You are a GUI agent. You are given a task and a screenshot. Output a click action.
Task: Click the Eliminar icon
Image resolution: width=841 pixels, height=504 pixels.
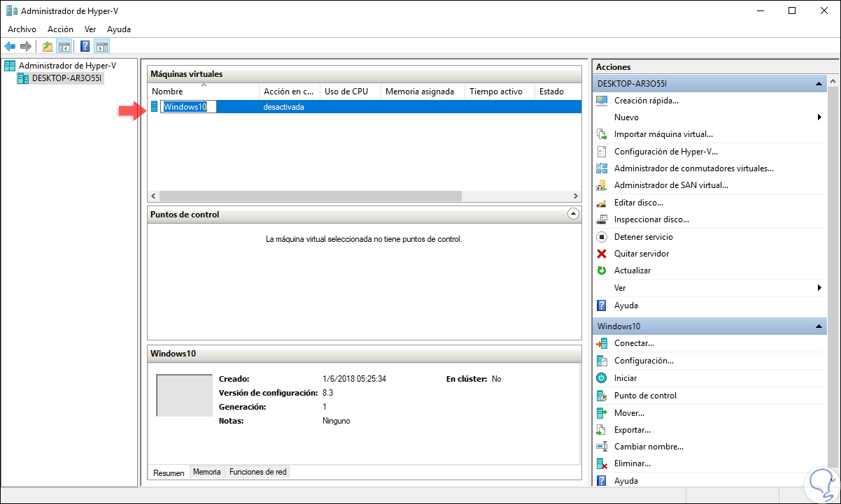(602, 463)
